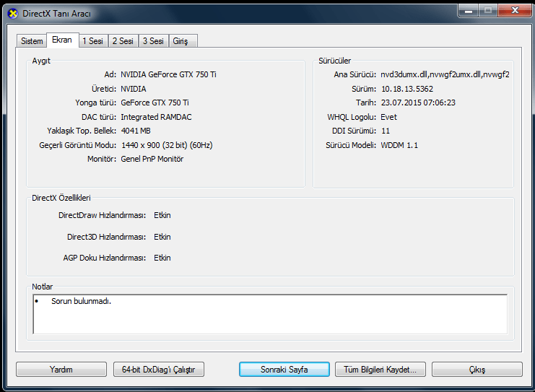Select the Ekran tab

(x=62, y=40)
